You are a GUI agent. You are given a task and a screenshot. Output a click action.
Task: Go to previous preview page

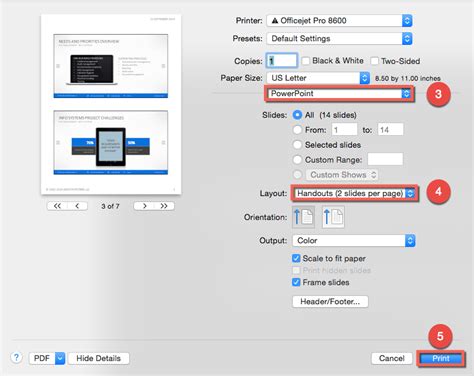77,206
